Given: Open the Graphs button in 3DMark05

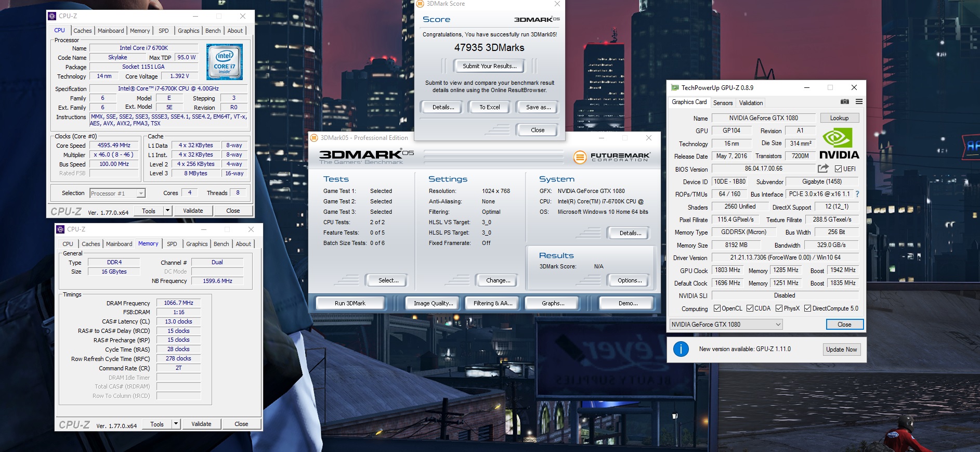Looking at the screenshot, I should tap(553, 303).
